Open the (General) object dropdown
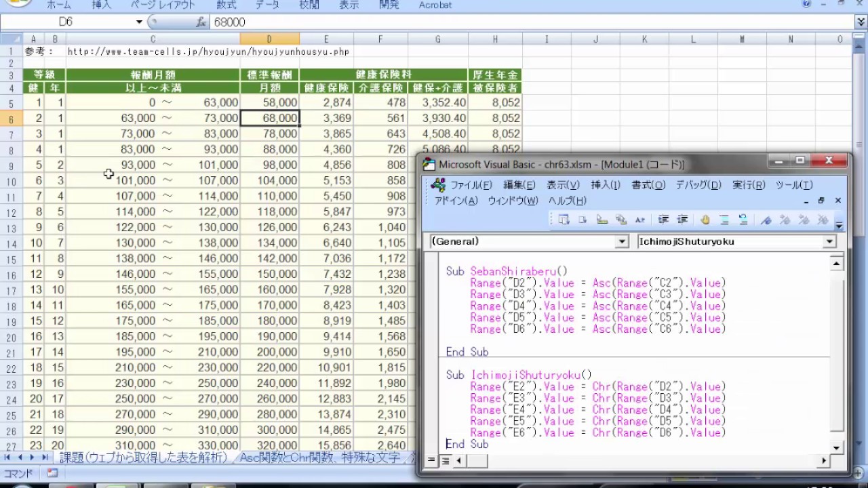The image size is (868, 488). click(x=622, y=242)
